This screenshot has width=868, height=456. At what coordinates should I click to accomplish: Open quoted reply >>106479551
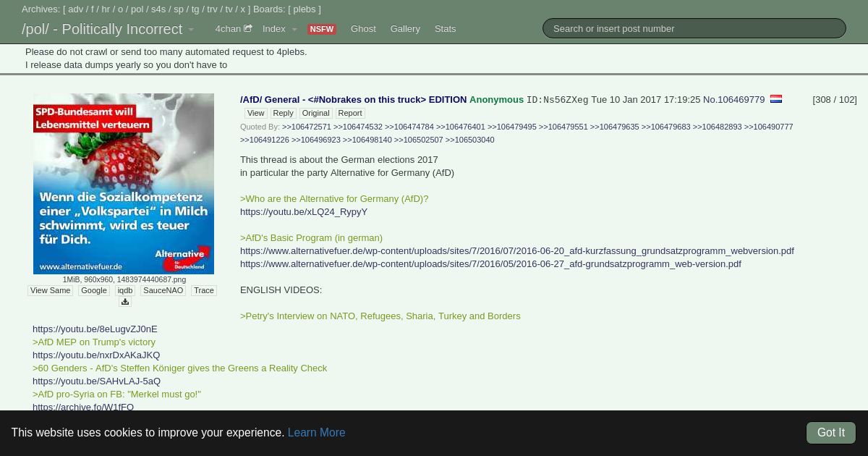point(563,127)
